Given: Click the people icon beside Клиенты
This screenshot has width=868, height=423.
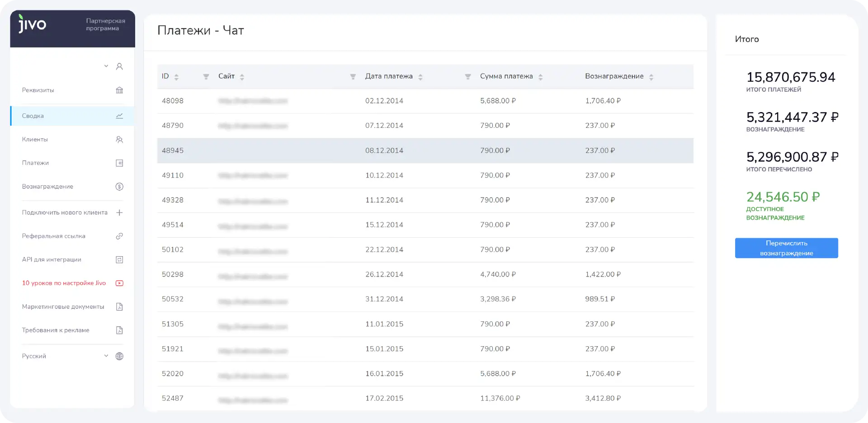Looking at the screenshot, I should [119, 140].
